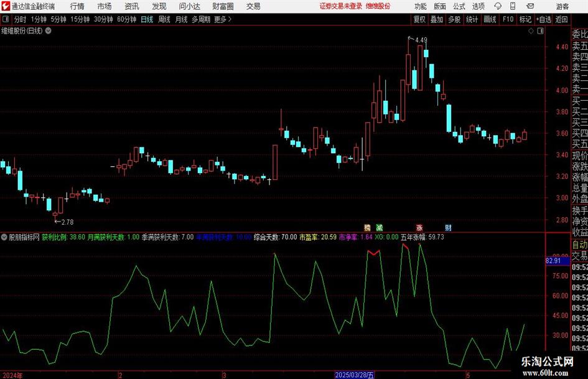The width and height of the screenshot is (588, 379).
Task: Click the 综合天数: 70.00 indicator value
Action: coord(275,237)
